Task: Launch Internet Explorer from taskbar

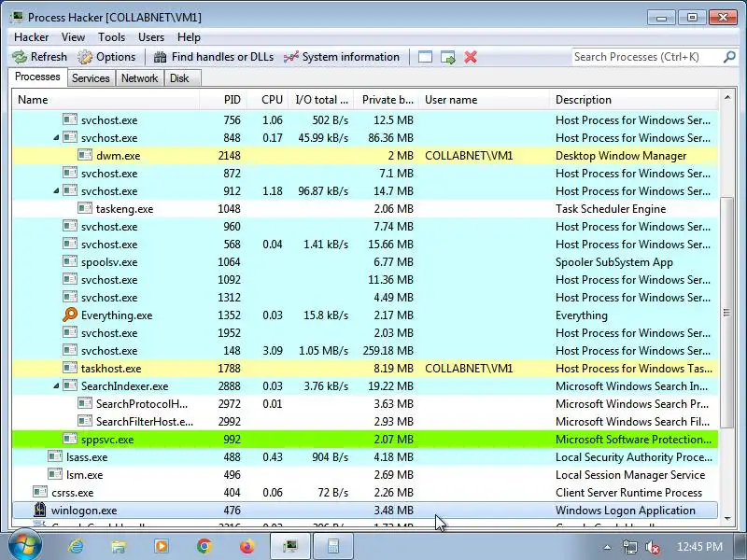Action: pyautogui.click(x=76, y=546)
